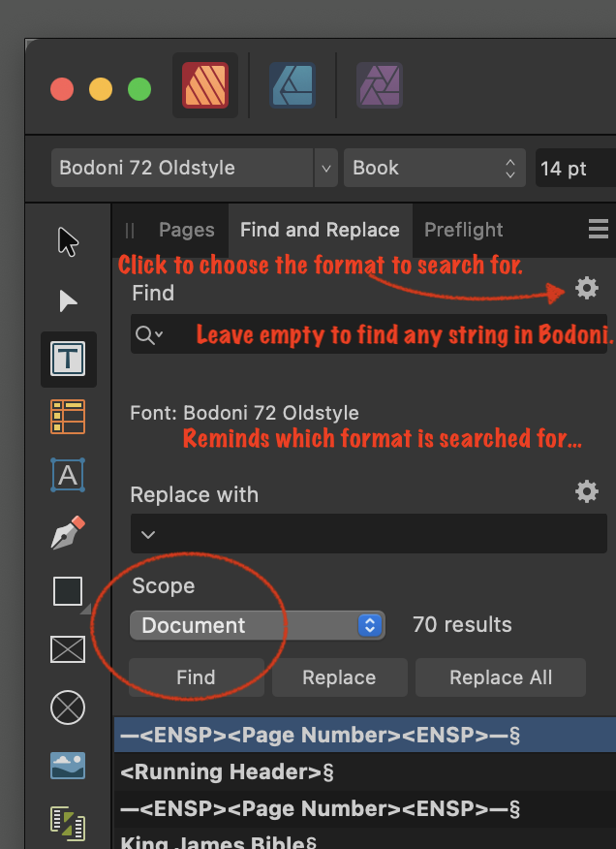Select the Node tool arrow
The image size is (616, 849).
67,301
